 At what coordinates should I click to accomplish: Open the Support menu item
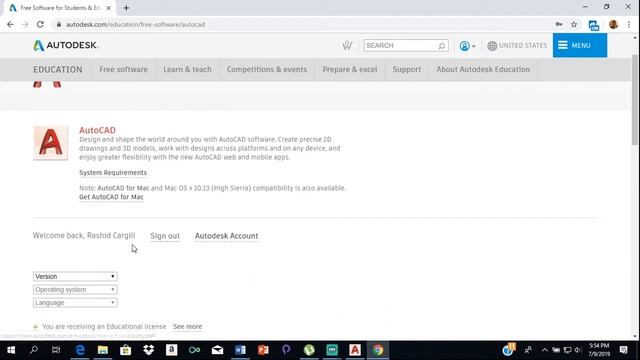tap(407, 69)
